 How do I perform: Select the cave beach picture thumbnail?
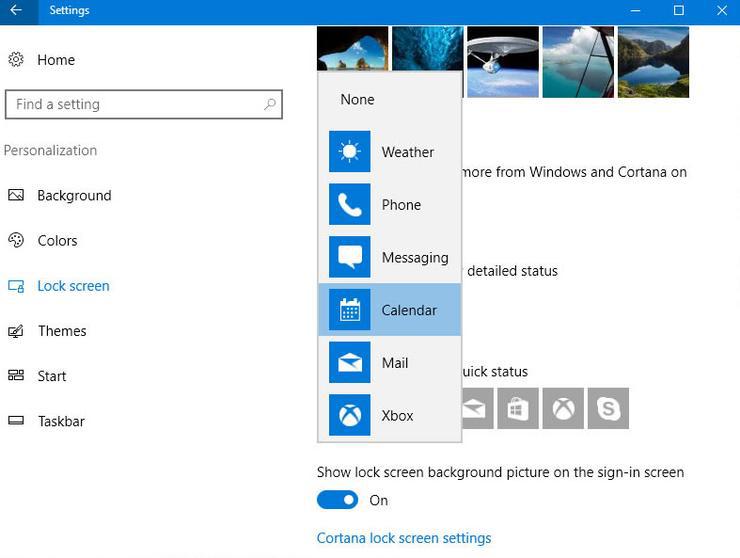point(353,49)
